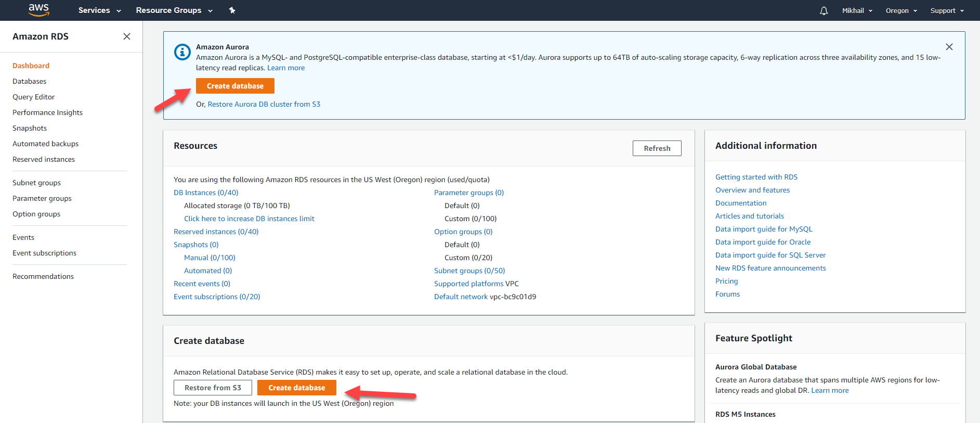Open Recommendations in the sidebar
Image resolution: width=980 pixels, height=423 pixels.
point(43,276)
